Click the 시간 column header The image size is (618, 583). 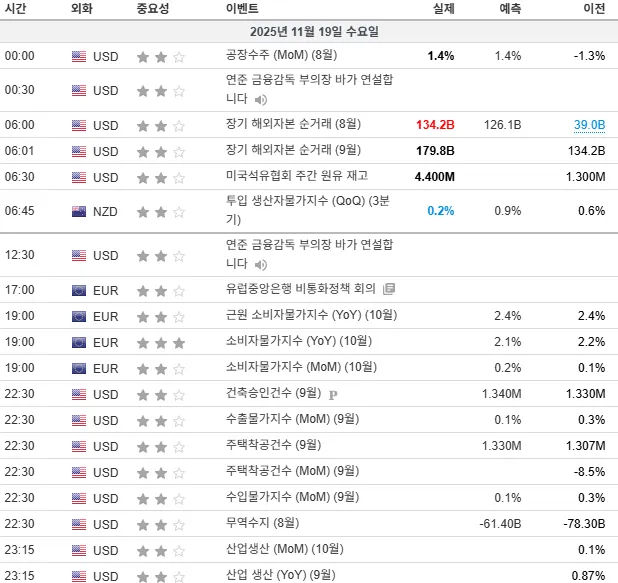(15, 8)
